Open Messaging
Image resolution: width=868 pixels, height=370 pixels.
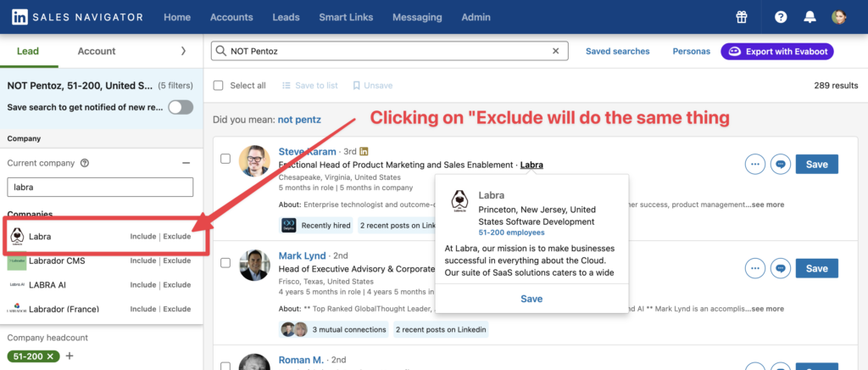(417, 17)
